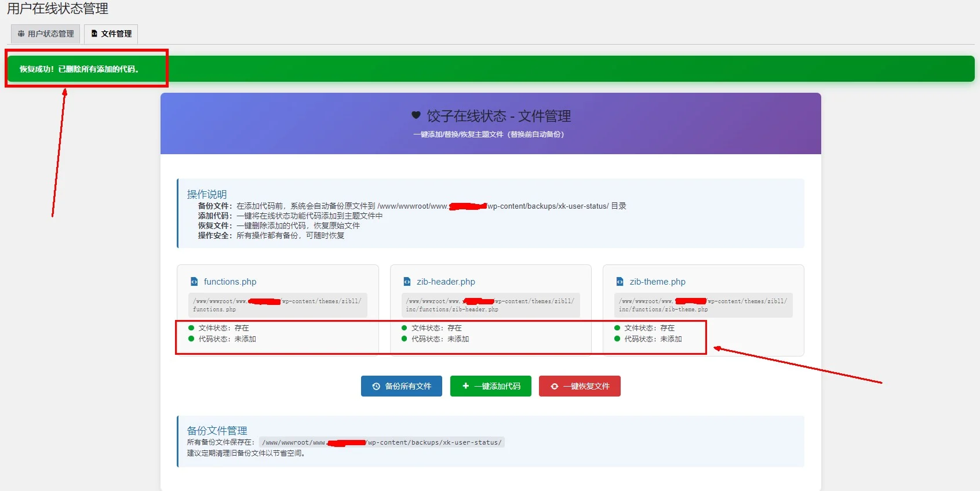Click the 用户在线状态管理 page title
This screenshot has width=980, height=491.
coord(57,9)
